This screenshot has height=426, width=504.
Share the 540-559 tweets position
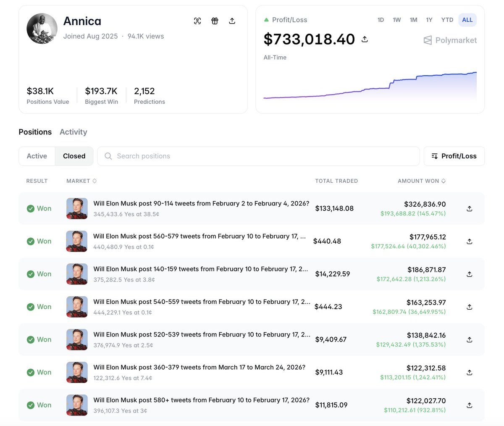470,307
